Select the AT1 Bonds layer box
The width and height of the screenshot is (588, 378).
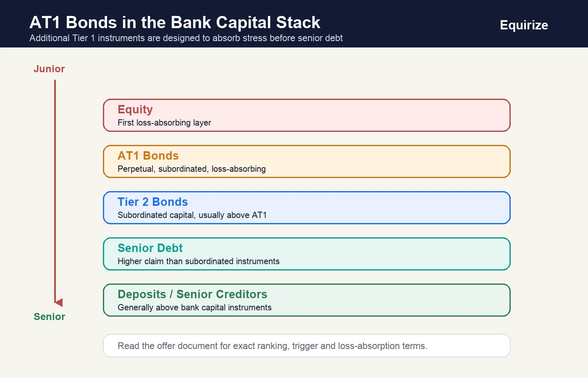(307, 162)
